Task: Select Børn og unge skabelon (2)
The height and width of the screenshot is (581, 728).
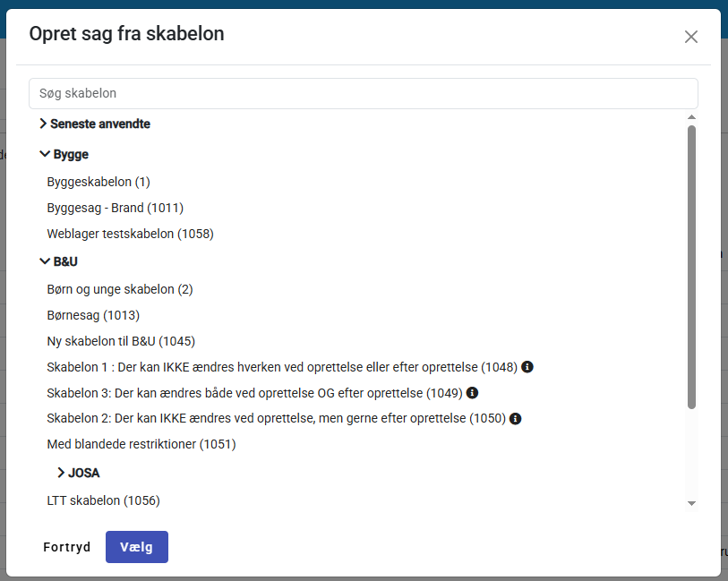Action: click(x=120, y=289)
